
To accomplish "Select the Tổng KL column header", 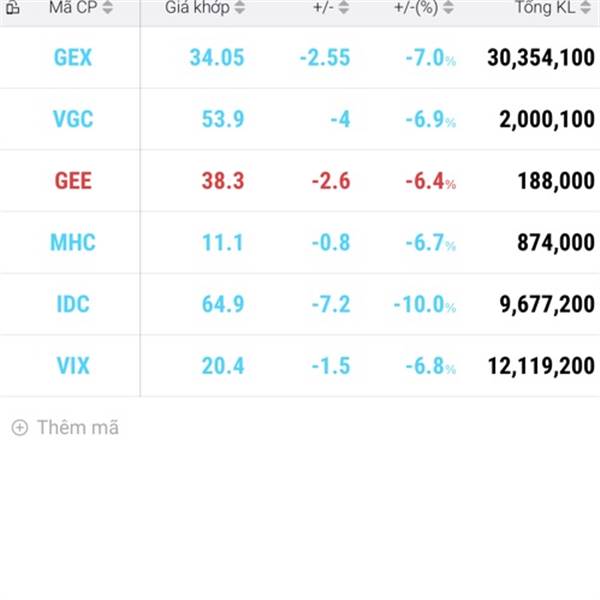I will point(545,8).
